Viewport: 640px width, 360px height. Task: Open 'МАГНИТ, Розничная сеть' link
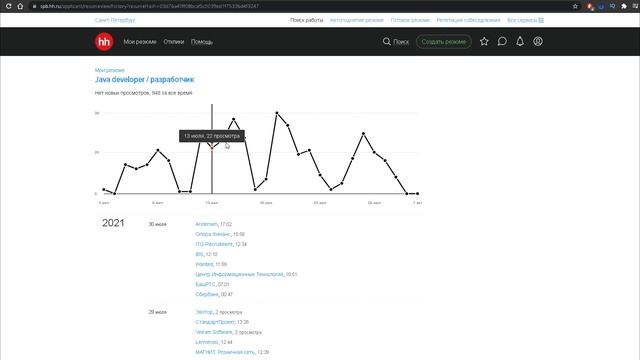(225, 352)
